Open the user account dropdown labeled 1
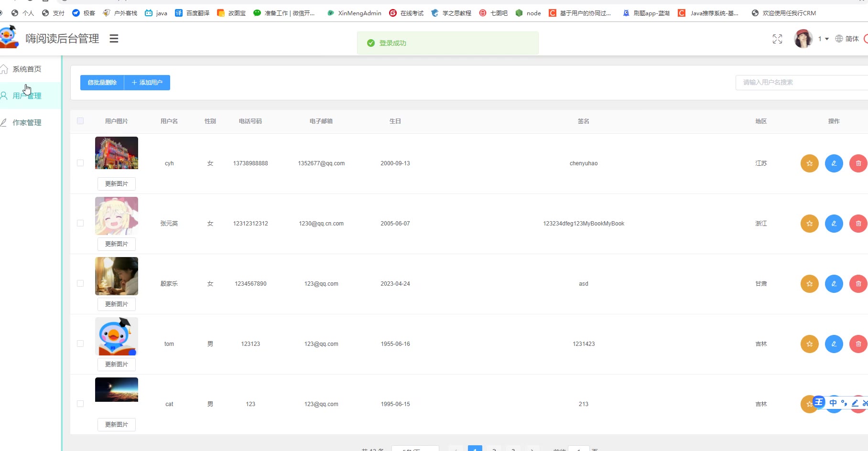The height and width of the screenshot is (451, 868). pos(823,39)
